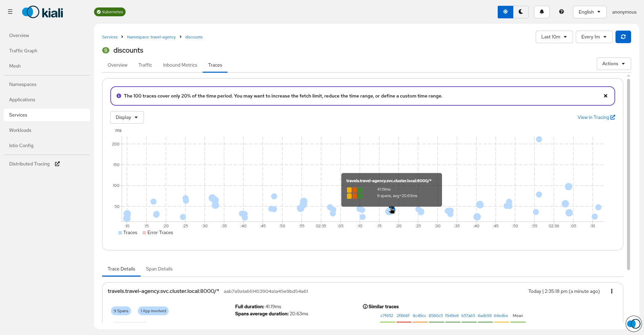Screen dimensions: 644x335
Task: Open the Display dropdown
Action: (x=127, y=117)
